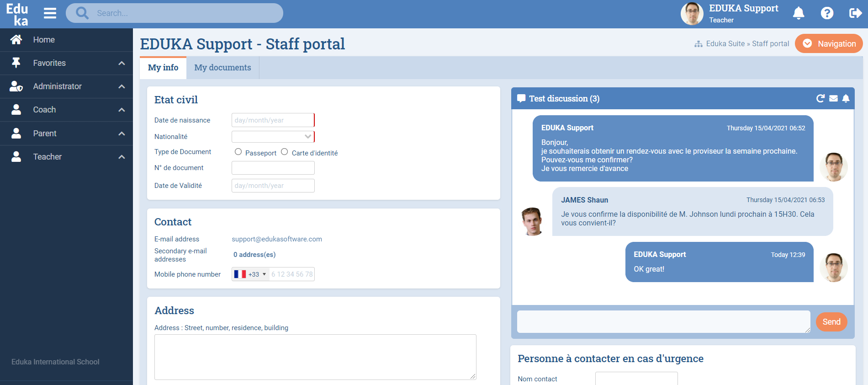This screenshot has height=385, width=868.
Task: Click JAMES Shaun avatar in discussion
Action: [x=532, y=221]
